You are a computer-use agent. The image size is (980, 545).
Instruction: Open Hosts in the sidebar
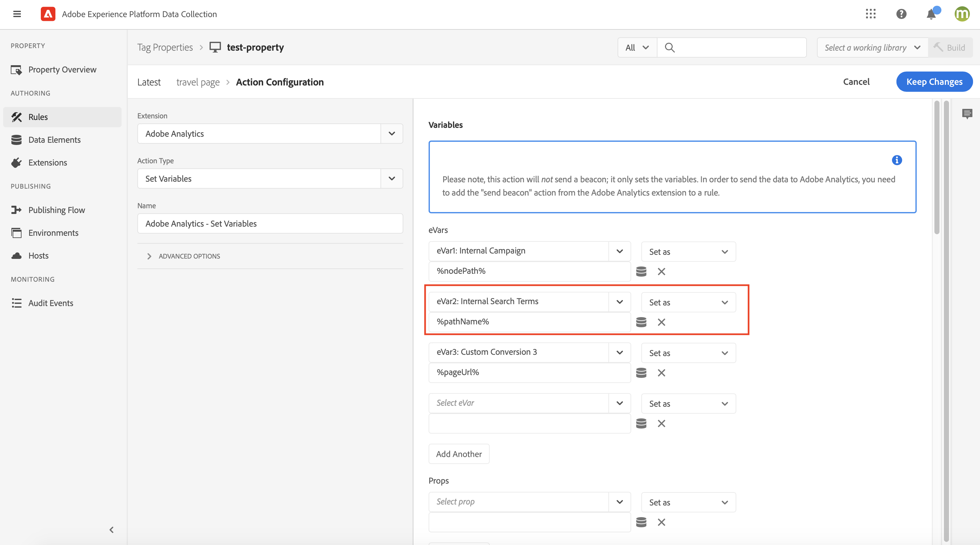point(62,256)
